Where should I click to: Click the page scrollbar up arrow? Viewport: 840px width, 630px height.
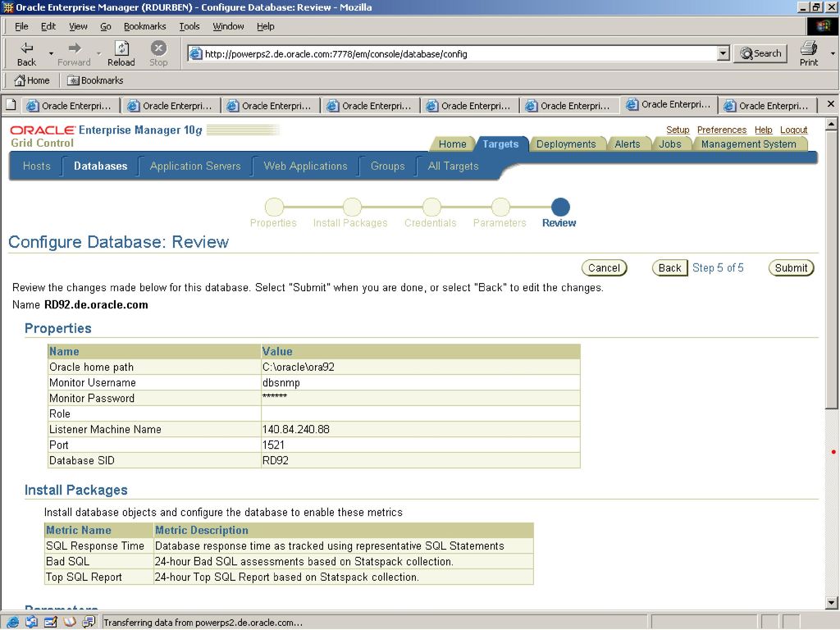pos(831,125)
